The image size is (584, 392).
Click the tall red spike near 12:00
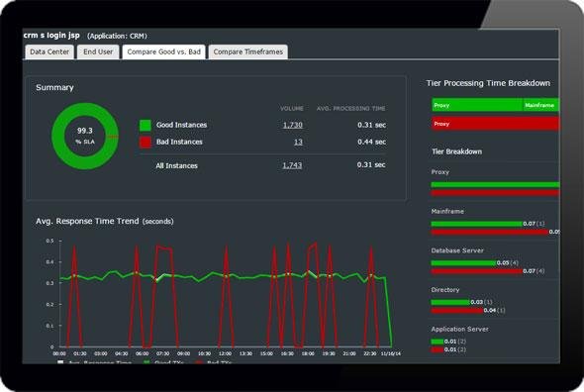226,296
